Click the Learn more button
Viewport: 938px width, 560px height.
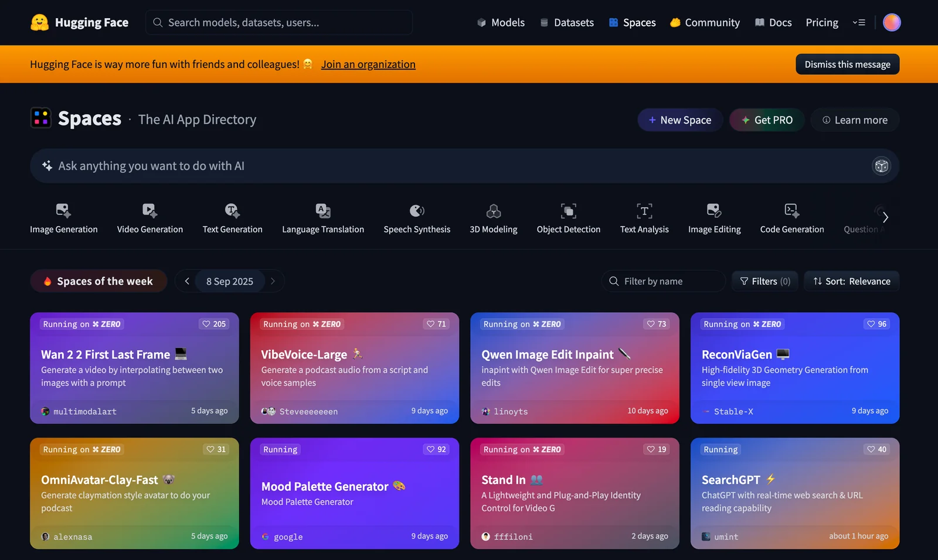[855, 120]
